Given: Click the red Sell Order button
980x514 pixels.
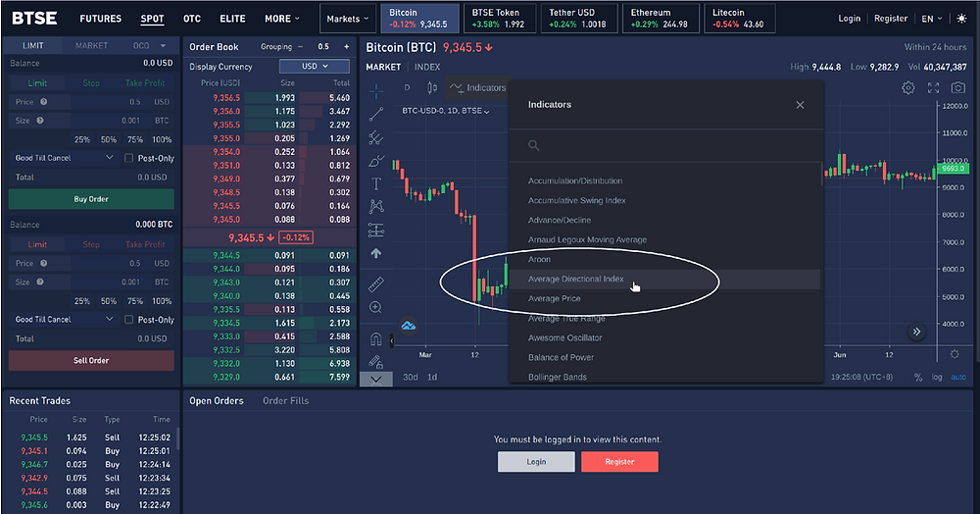Looking at the screenshot, I should point(91,360).
